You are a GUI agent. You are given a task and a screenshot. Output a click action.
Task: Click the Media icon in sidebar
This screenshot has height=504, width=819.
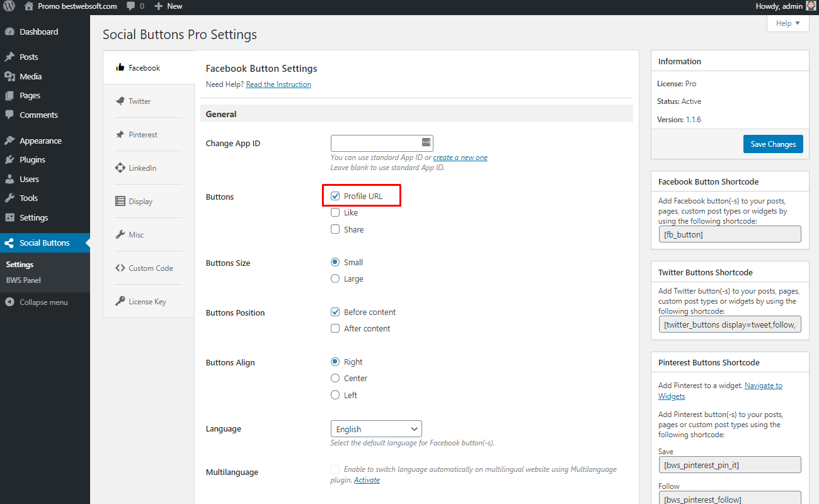(9, 76)
